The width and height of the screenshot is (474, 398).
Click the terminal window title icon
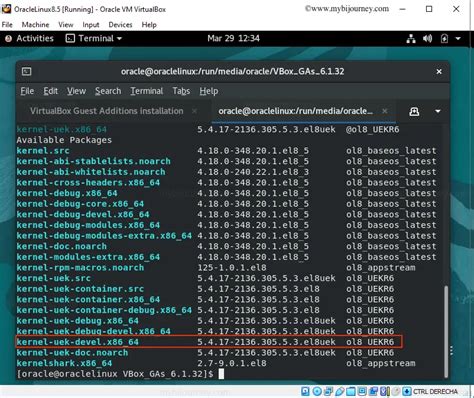(27, 71)
